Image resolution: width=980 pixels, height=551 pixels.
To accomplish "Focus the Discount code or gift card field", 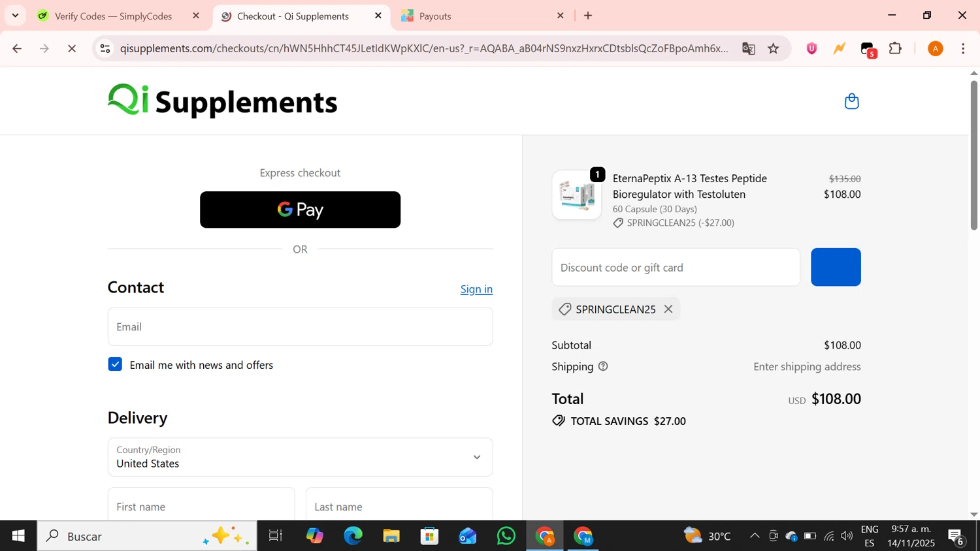I will pyautogui.click(x=676, y=267).
